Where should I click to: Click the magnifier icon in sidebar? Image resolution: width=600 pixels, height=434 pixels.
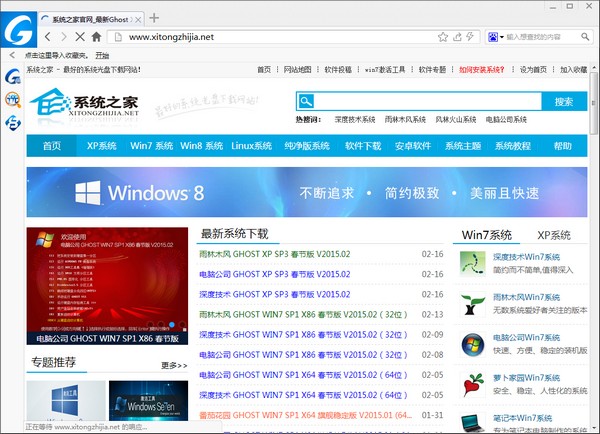click(14, 99)
